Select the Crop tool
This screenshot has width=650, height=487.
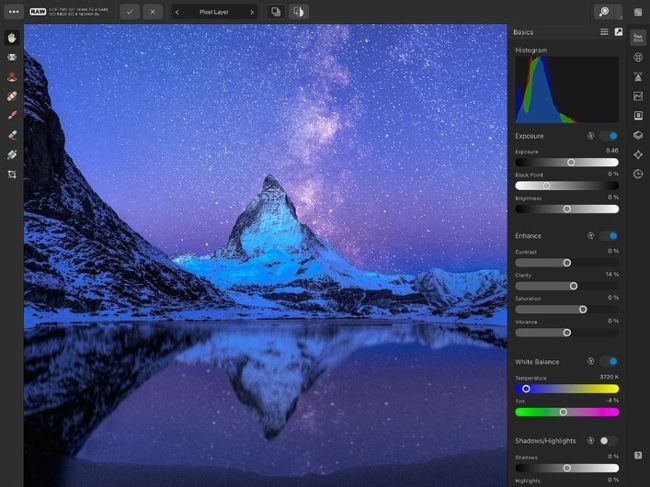(x=12, y=174)
